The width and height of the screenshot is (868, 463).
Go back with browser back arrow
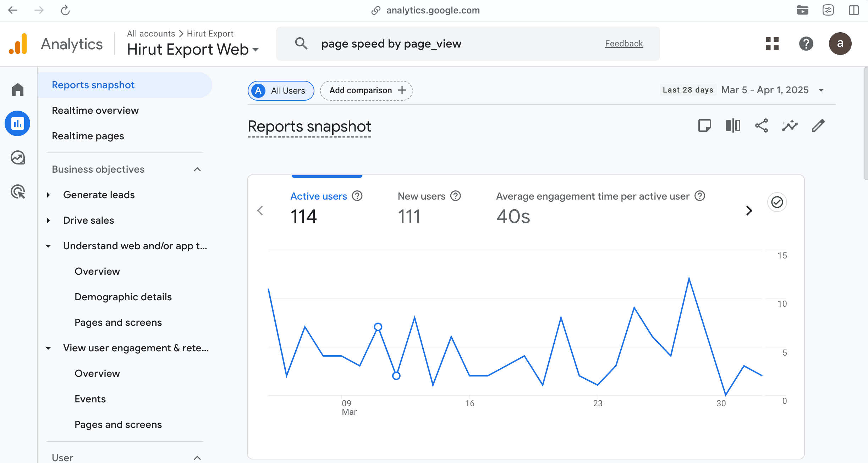tap(13, 10)
